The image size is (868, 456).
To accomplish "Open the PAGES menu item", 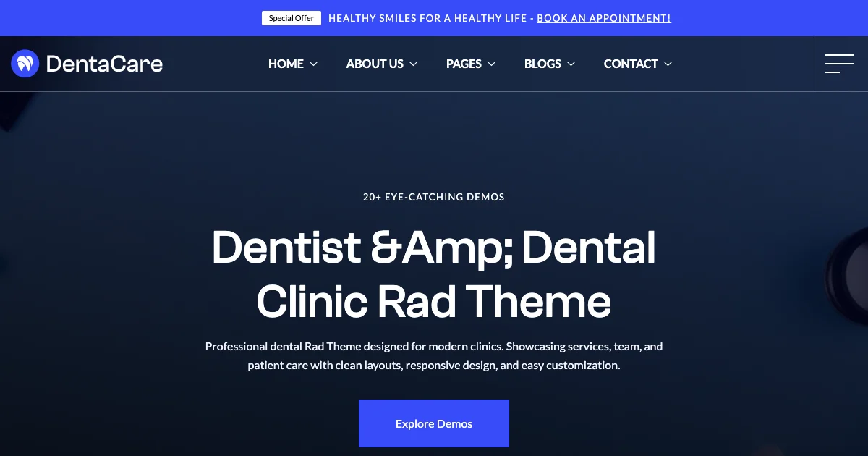I will coord(464,64).
